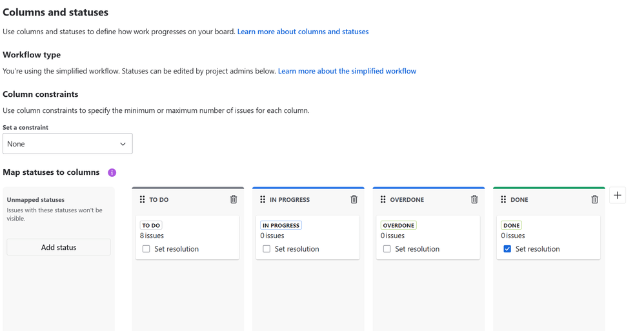
Task: Click the OVERDONE column drag handle
Action: 383,199
